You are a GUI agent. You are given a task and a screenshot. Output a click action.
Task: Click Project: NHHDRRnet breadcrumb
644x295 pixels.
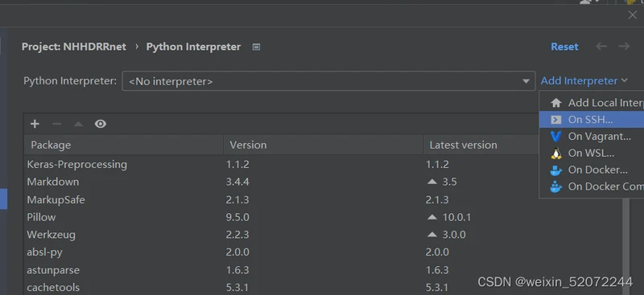coord(74,47)
